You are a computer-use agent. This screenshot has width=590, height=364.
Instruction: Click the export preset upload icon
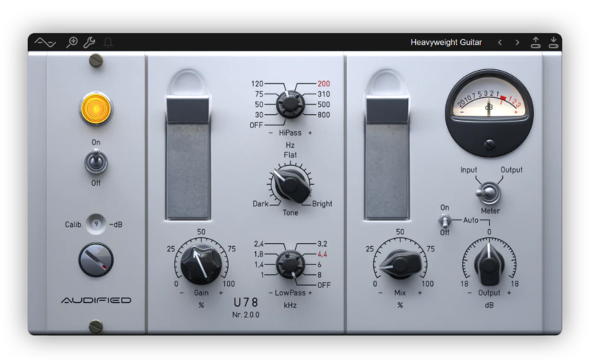point(536,42)
